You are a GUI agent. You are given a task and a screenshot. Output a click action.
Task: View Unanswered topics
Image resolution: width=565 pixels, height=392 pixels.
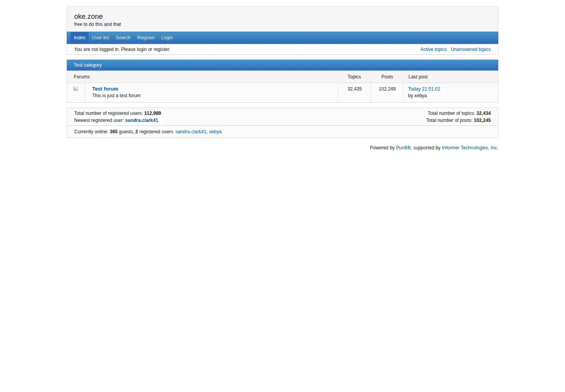point(471,49)
